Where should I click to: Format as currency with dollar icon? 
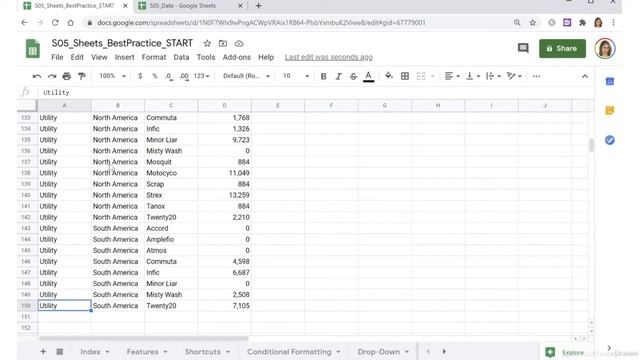coord(140,76)
